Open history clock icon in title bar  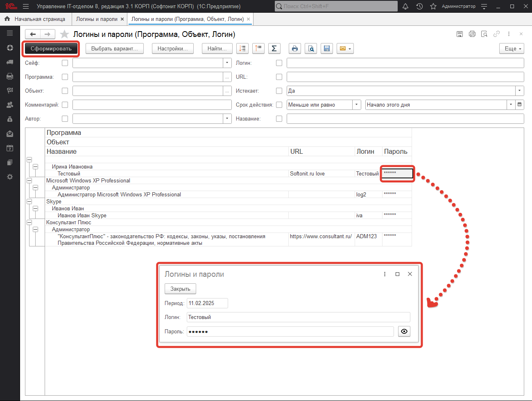tap(419, 6)
